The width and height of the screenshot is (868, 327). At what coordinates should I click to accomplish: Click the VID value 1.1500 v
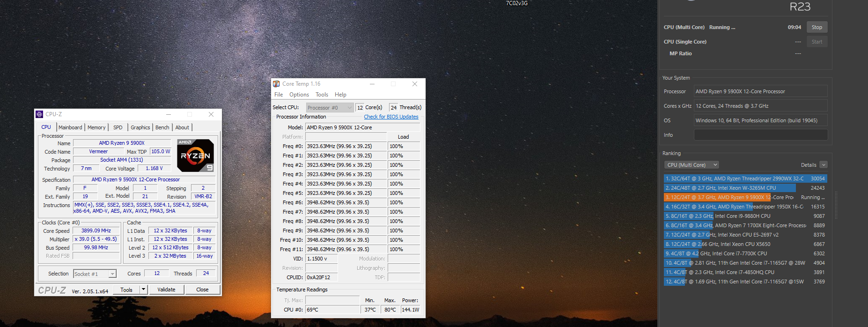click(321, 259)
